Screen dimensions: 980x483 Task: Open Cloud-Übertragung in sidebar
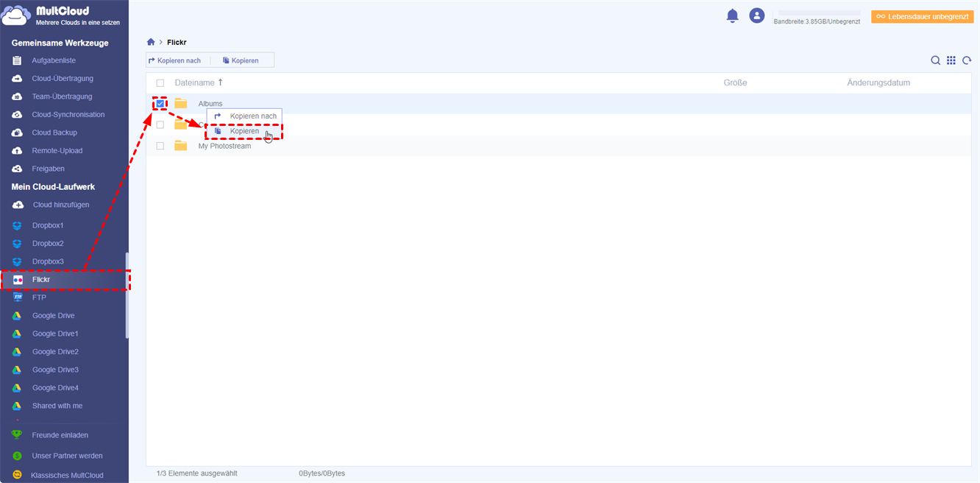tap(64, 79)
